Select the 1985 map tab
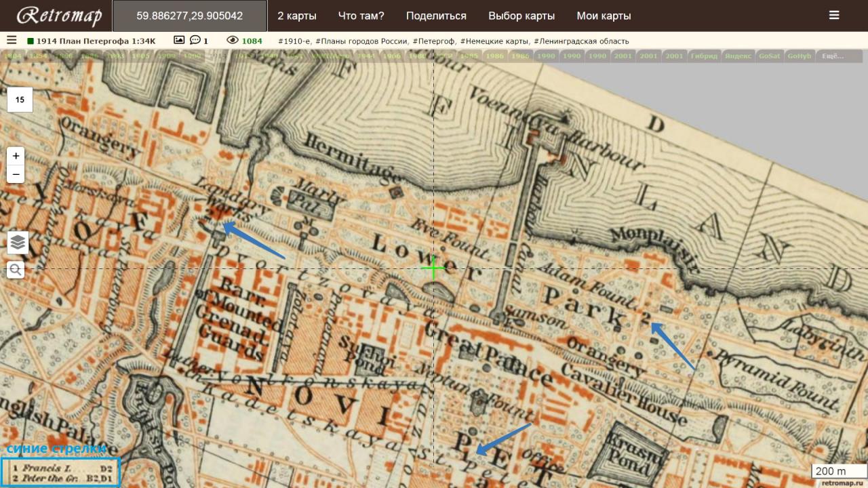Image resolution: width=868 pixels, height=488 pixels. click(x=469, y=56)
